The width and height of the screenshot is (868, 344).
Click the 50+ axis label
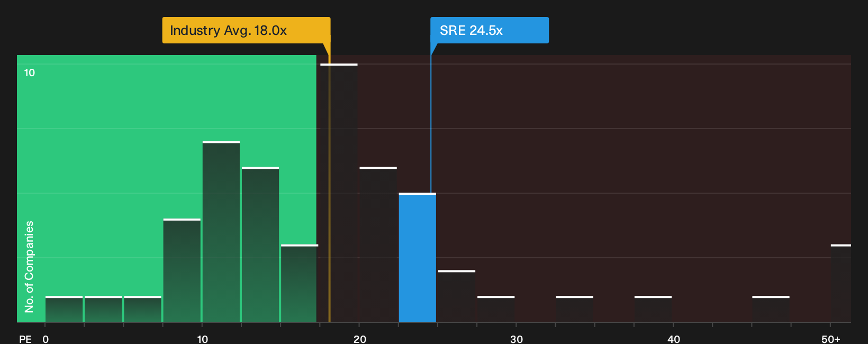(831, 339)
